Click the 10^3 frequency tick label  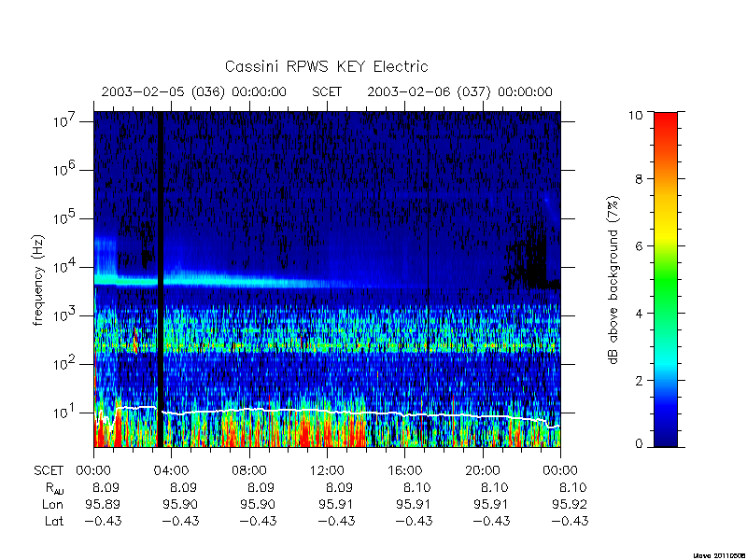coord(65,315)
